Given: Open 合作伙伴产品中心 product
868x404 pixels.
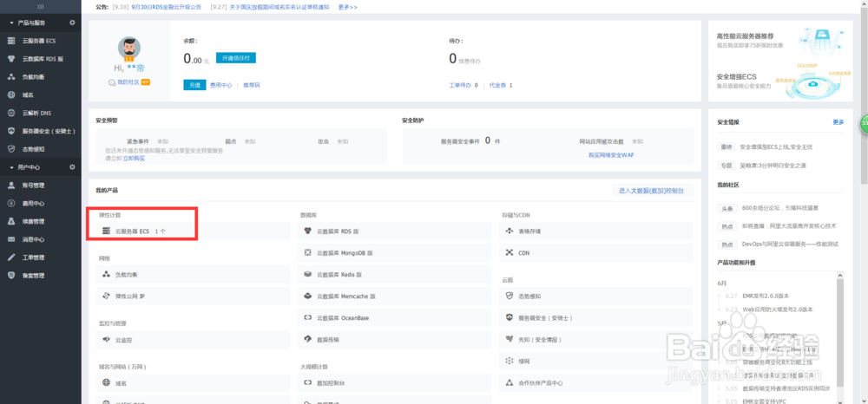Looking at the screenshot, I should click(595, 383).
